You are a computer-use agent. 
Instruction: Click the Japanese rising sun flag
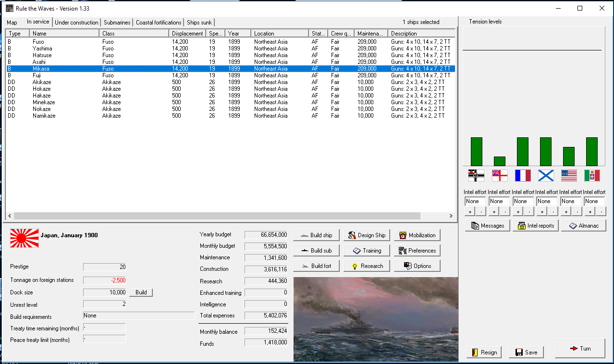[25, 238]
